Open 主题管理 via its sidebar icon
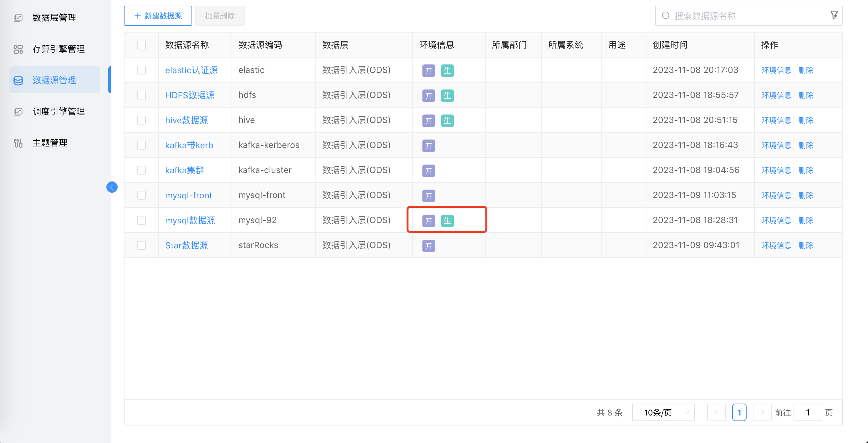 click(x=18, y=143)
